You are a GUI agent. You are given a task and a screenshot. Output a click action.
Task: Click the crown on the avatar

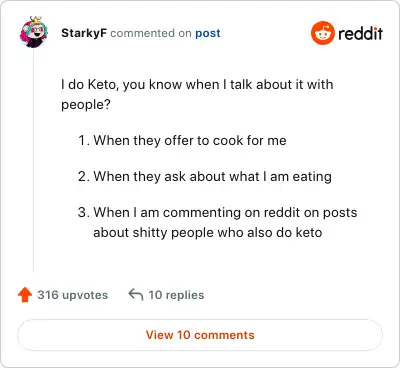[36, 20]
